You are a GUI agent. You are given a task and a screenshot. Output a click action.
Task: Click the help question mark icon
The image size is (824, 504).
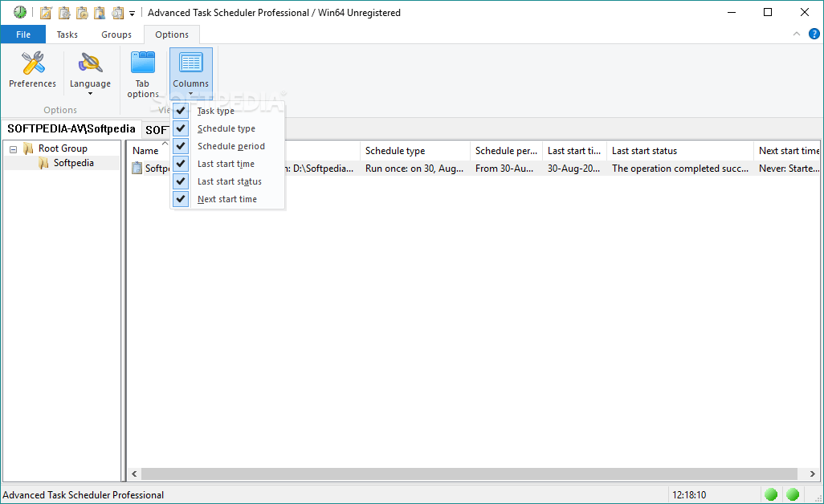(x=815, y=34)
